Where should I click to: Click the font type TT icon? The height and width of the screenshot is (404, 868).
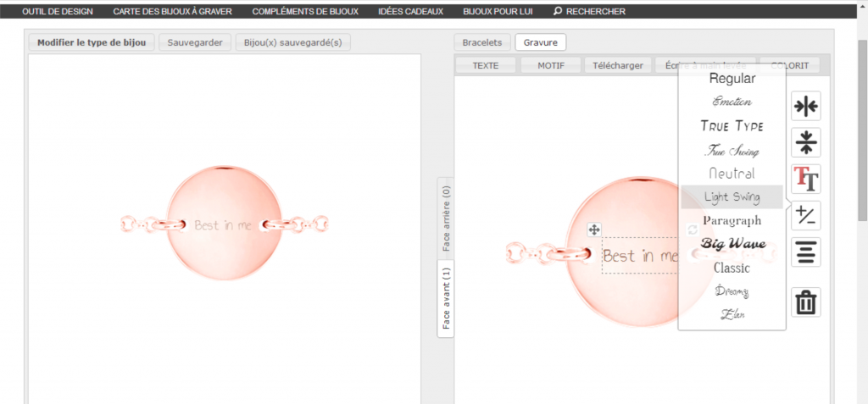(x=805, y=179)
